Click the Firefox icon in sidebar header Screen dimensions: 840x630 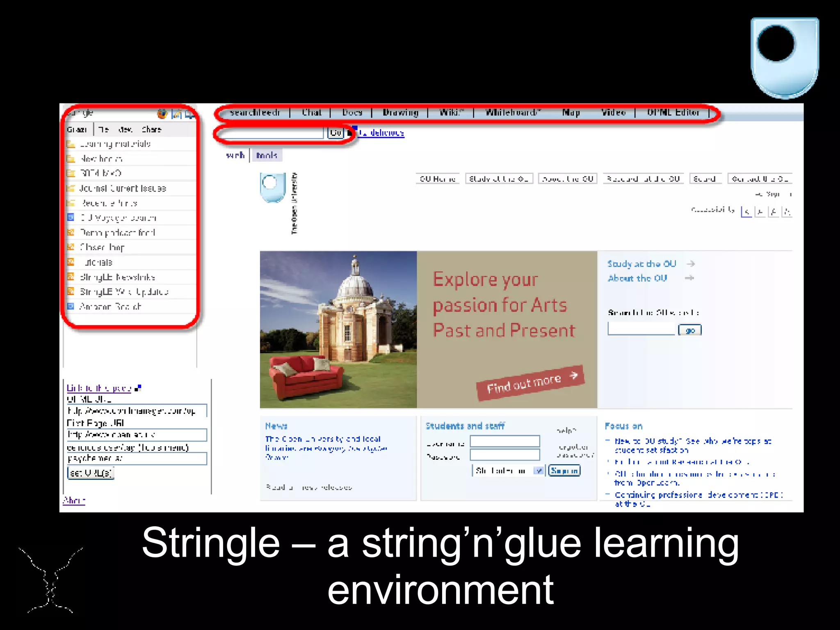pos(162,114)
